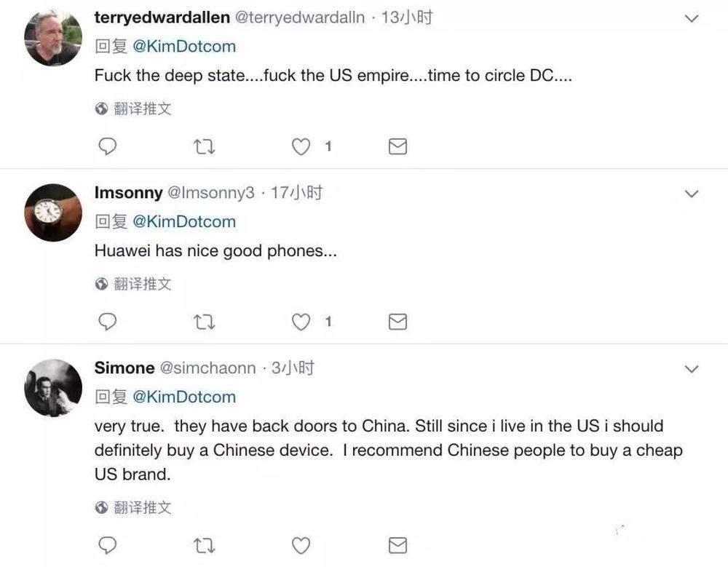The height and width of the screenshot is (567, 728).
Task: Reply to terryedwardallen's tweet
Action: [x=107, y=146]
